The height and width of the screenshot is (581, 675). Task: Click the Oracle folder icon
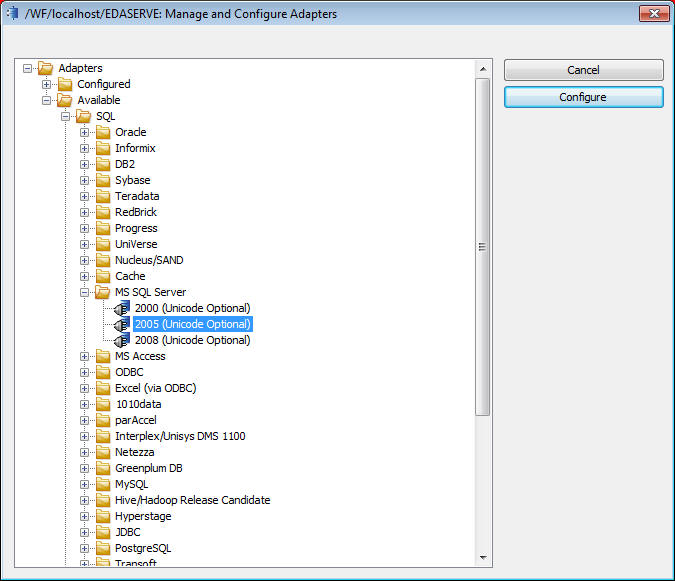point(103,132)
